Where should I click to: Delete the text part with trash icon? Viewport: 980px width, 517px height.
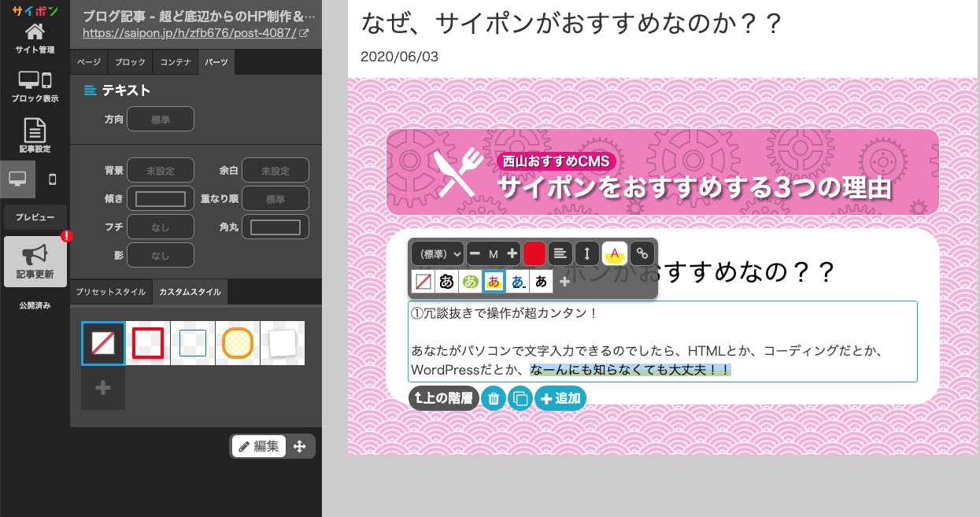pos(493,398)
